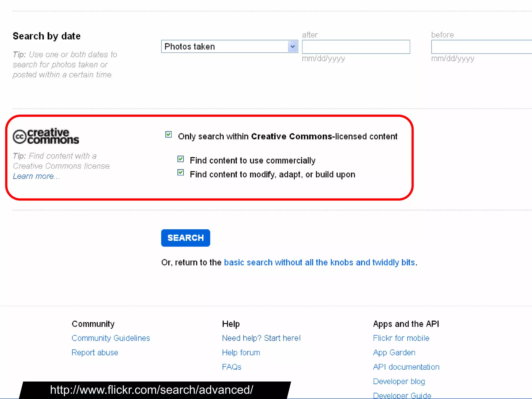Select the Photos taken combo box
The height and width of the screenshot is (399, 532).
point(225,46)
